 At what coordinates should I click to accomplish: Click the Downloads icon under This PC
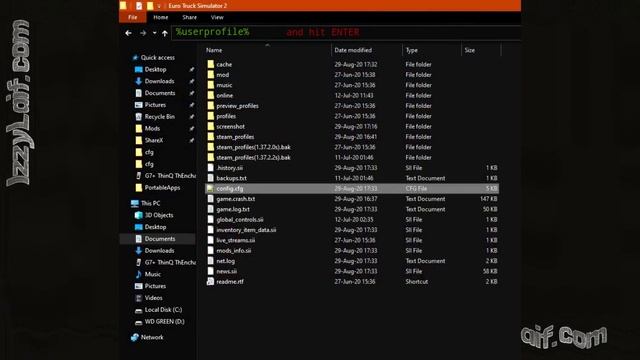(138, 251)
